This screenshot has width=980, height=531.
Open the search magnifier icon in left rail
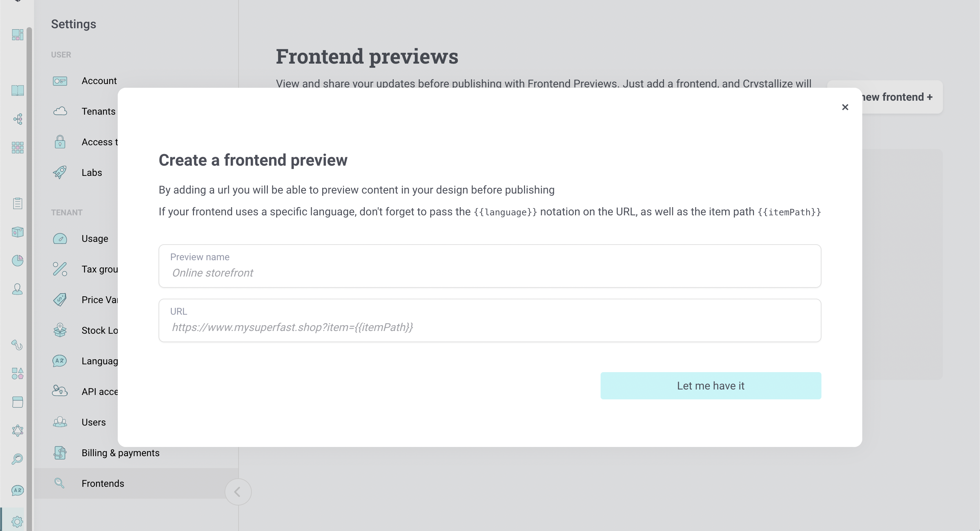pyautogui.click(x=17, y=459)
